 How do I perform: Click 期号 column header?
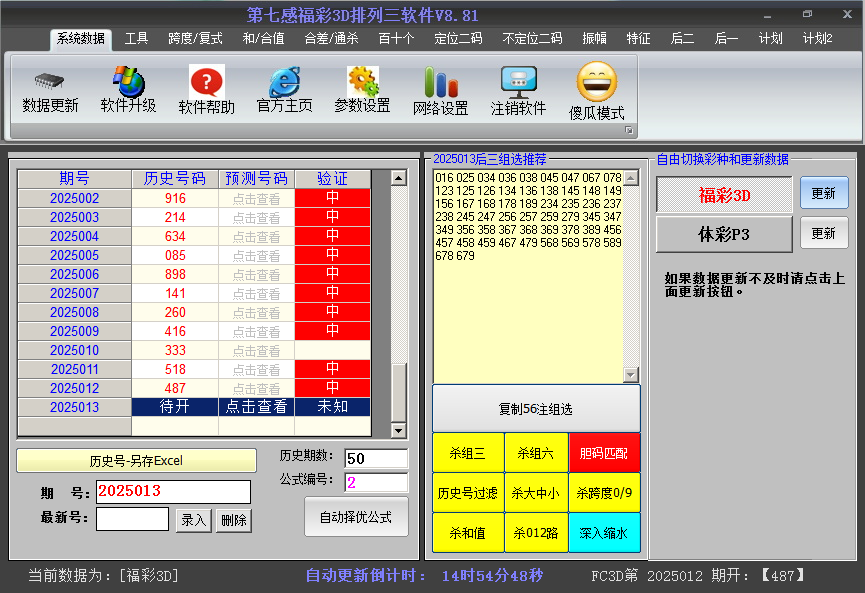74,178
